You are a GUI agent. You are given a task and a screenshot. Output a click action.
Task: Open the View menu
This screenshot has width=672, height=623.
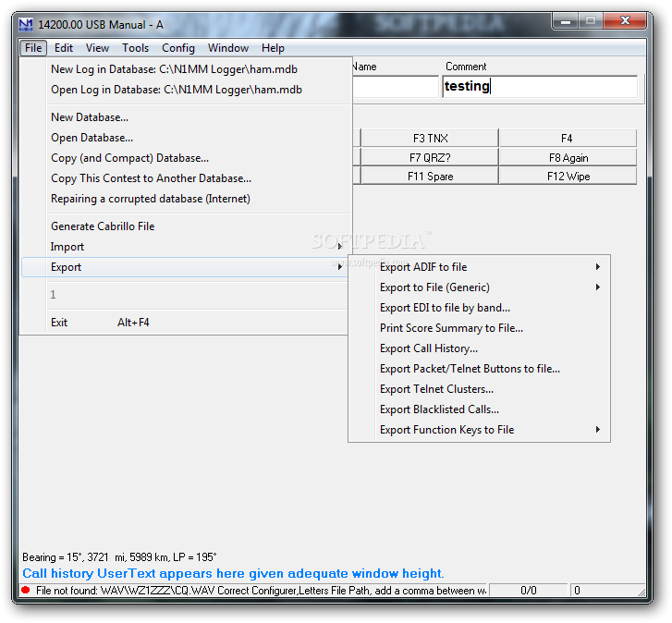click(x=97, y=47)
